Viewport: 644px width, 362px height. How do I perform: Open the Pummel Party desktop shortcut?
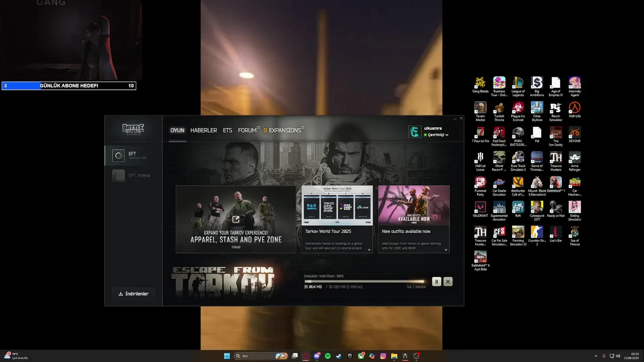[x=480, y=186]
